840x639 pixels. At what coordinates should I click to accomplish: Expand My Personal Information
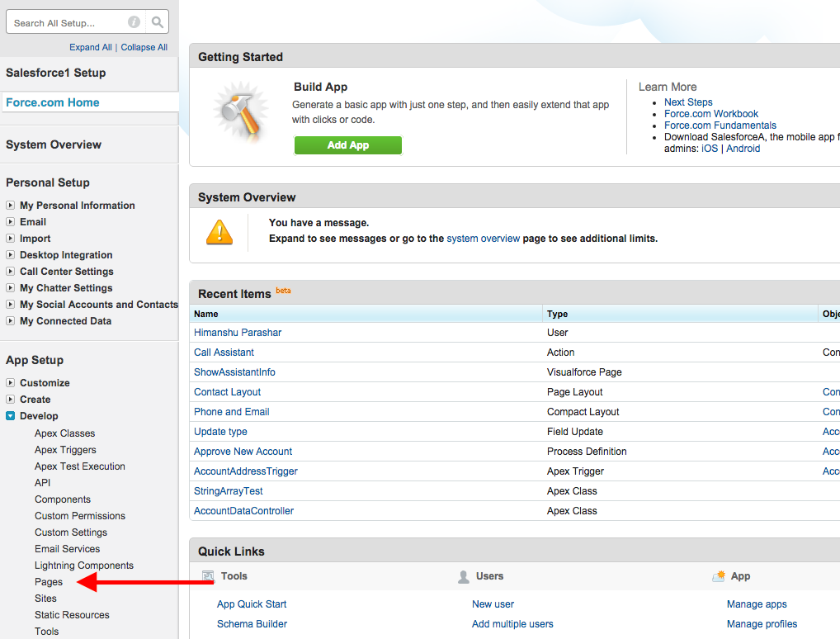tap(10, 206)
